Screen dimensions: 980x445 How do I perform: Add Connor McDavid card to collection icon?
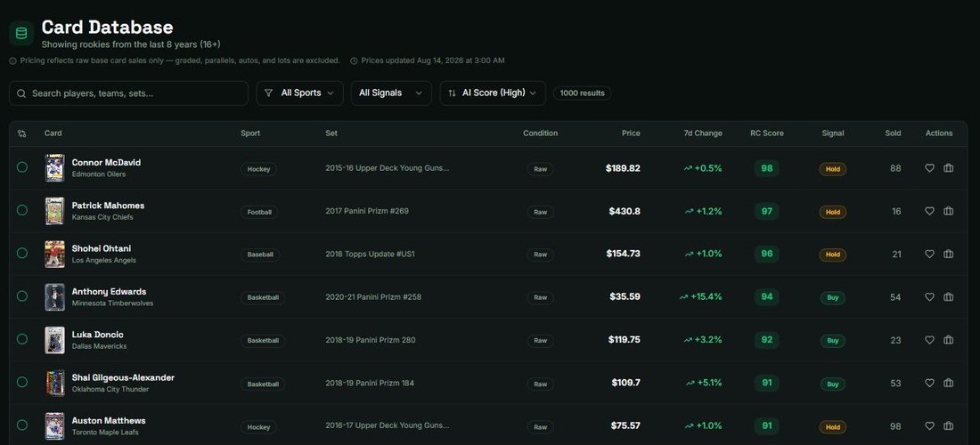(x=948, y=168)
